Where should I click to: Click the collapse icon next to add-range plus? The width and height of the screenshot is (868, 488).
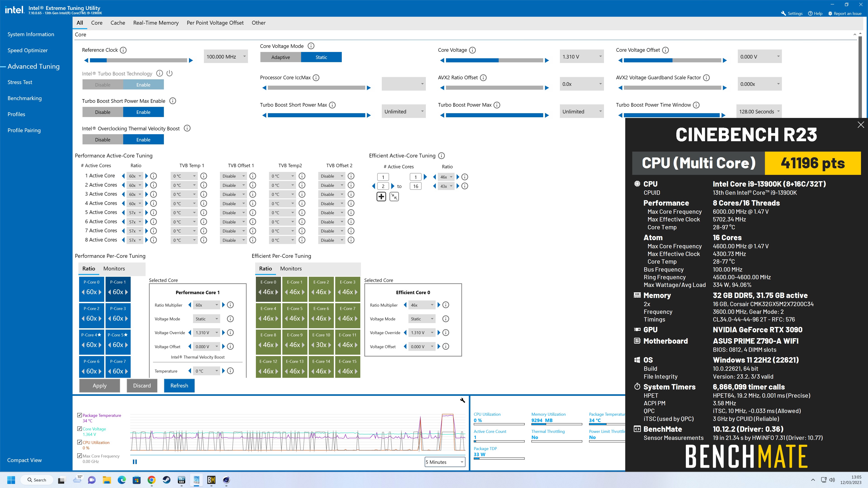394,197
